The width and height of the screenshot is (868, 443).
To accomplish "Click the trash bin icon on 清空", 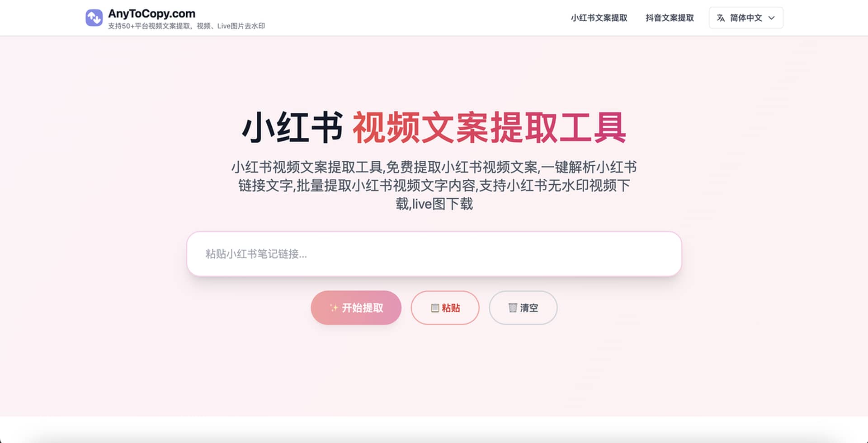I will [513, 308].
